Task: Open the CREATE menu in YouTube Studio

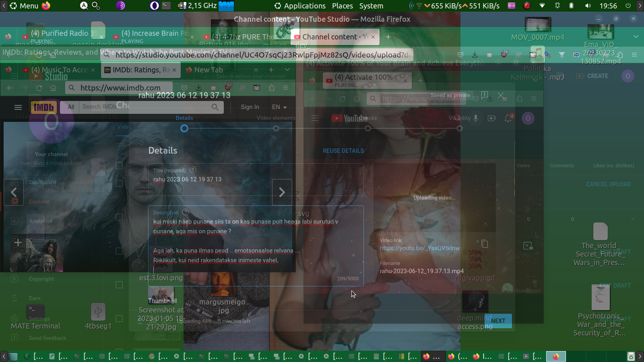Action: 592,76
